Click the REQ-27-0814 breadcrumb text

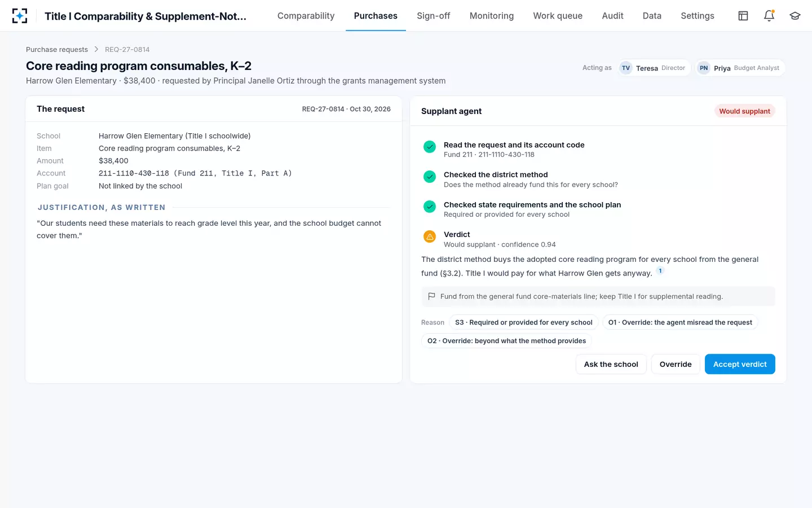coord(127,50)
